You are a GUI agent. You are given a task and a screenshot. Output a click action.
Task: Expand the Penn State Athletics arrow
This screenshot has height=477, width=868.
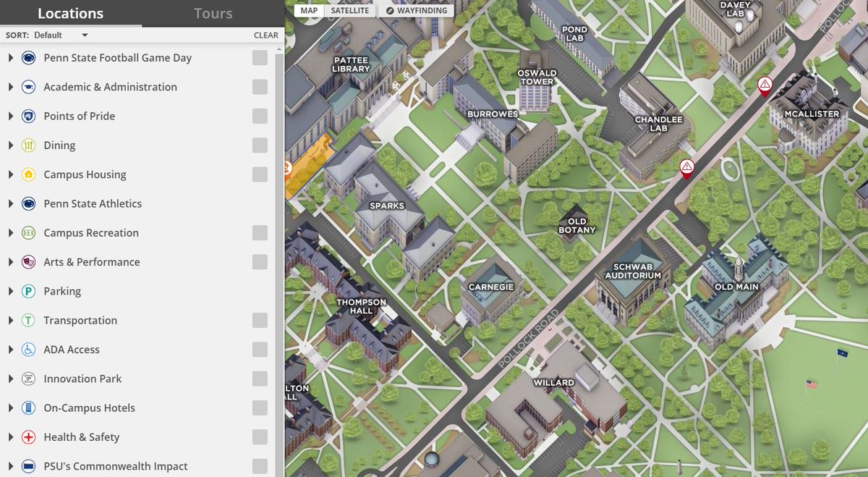[11, 203]
